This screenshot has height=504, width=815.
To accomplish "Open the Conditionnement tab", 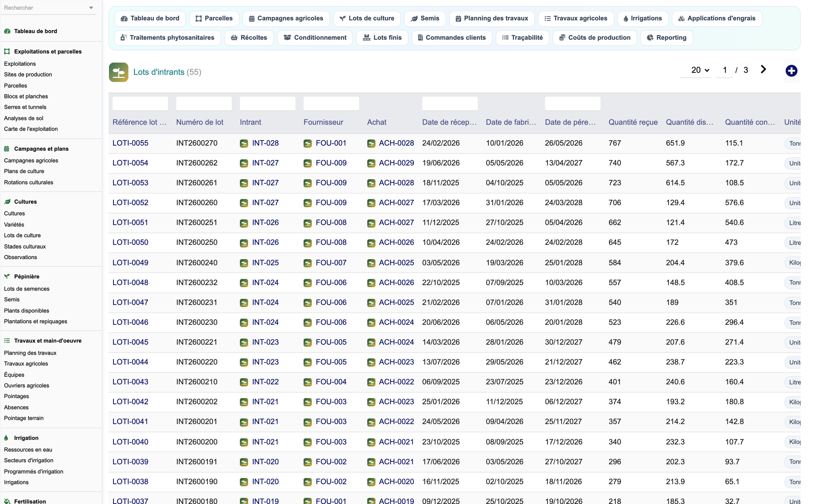I will [315, 38].
